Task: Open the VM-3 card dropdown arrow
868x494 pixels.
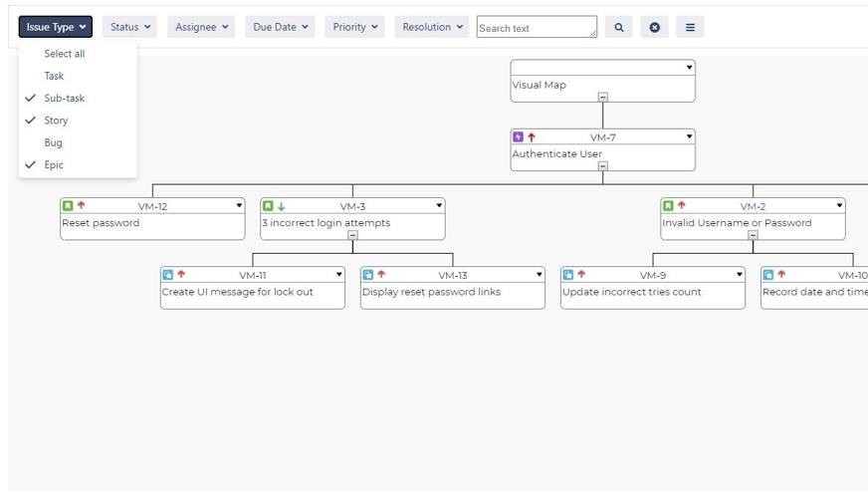Action: pyautogui.click(x=439, y=206)
